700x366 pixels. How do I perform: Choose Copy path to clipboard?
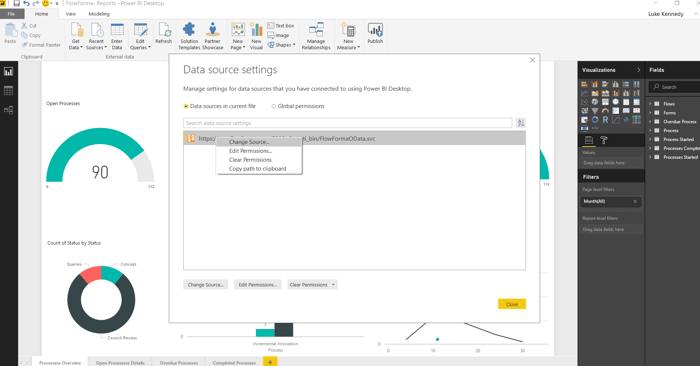pyautogui.click(x=259, y=169)
